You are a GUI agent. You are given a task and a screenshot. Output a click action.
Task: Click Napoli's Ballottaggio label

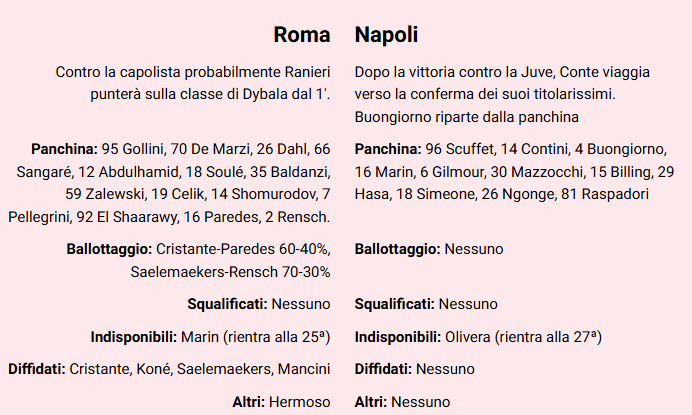coord(397,248)
